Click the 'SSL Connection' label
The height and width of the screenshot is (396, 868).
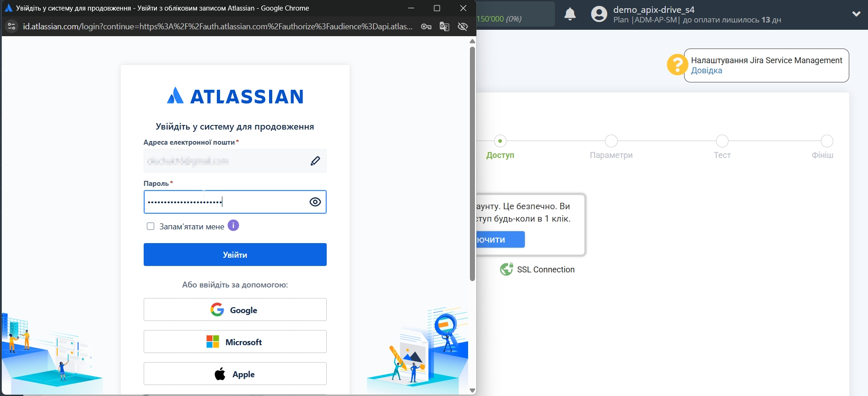coord(546,270)
